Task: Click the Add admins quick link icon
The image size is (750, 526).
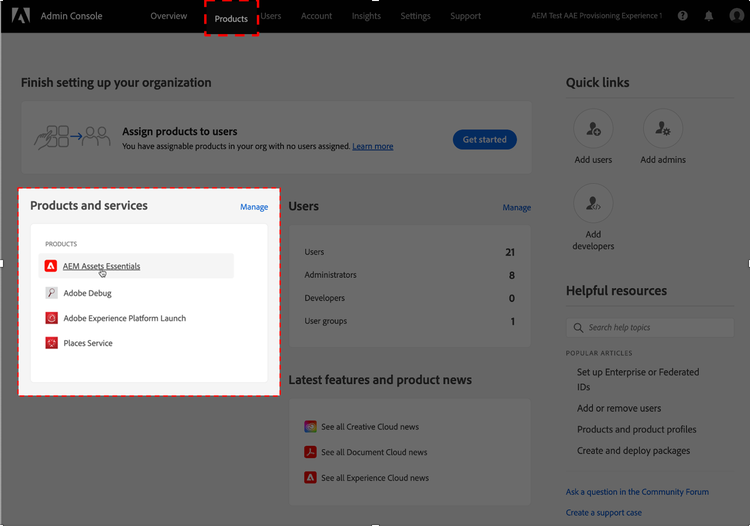Action: pos(663,128)
